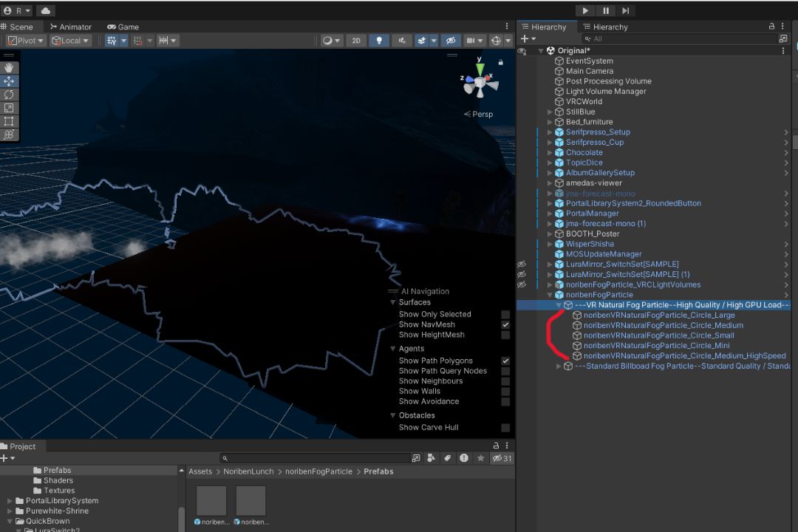
Task: Enable Show Carve Hull checkbox
Action: [505, 428]
